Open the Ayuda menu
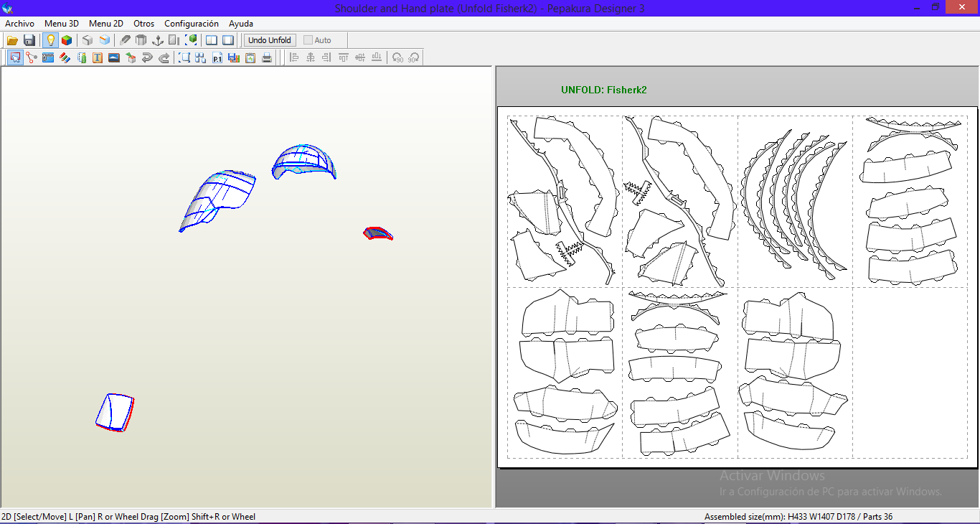The width and height of the screenshot is (980, 524). 241,24
